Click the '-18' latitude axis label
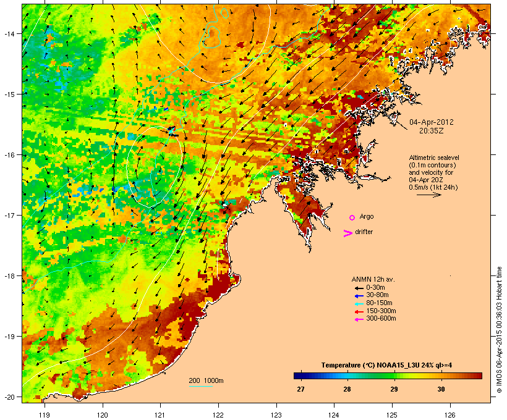Viewport: 507px width, 420px height. tap(9, 276)
